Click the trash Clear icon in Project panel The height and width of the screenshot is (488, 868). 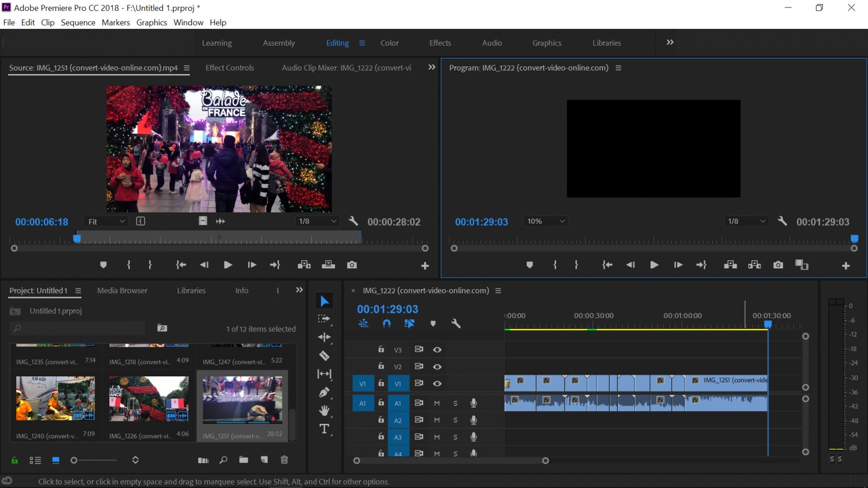[284, 460]
